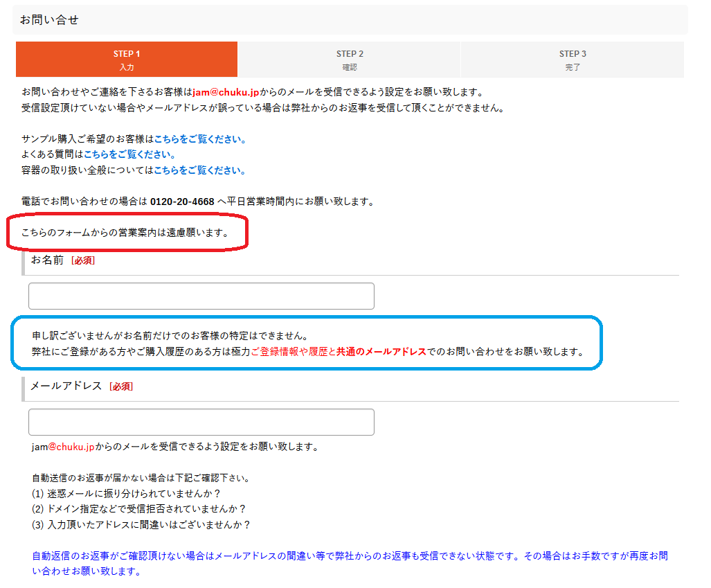
Task: Open the よくある質問 こちらをご覧ください link
Action: (x=129, y=154)
